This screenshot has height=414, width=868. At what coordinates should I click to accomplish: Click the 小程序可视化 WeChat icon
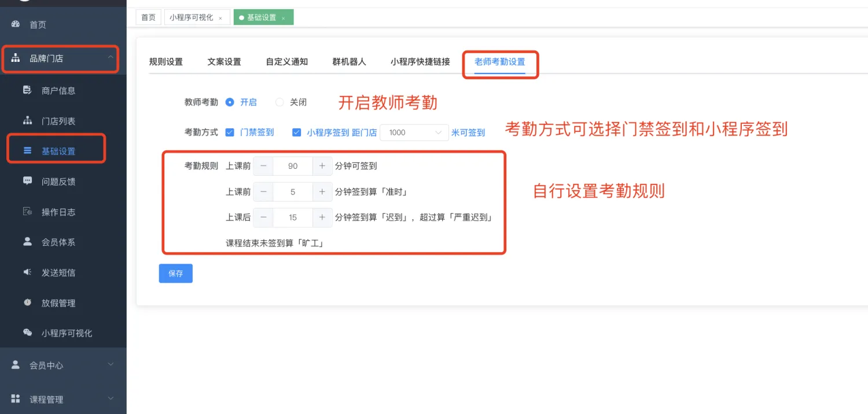click(x=27, y=332)
